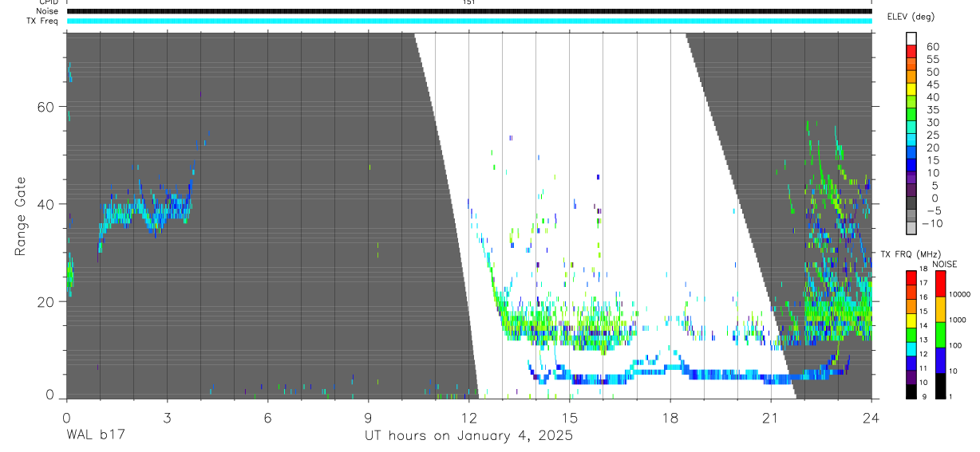Click the '100' value in the NOISE legend

pyautogui.click(x=956, y=345)
